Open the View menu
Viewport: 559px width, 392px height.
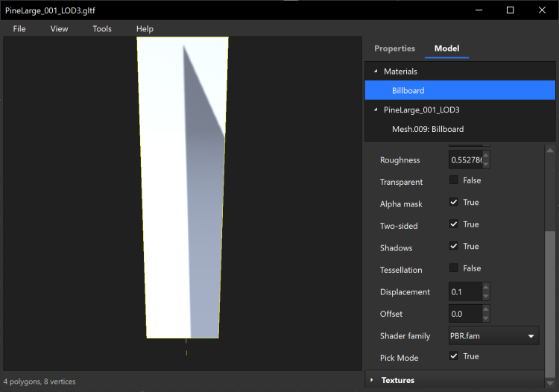(x=59, y=29)
